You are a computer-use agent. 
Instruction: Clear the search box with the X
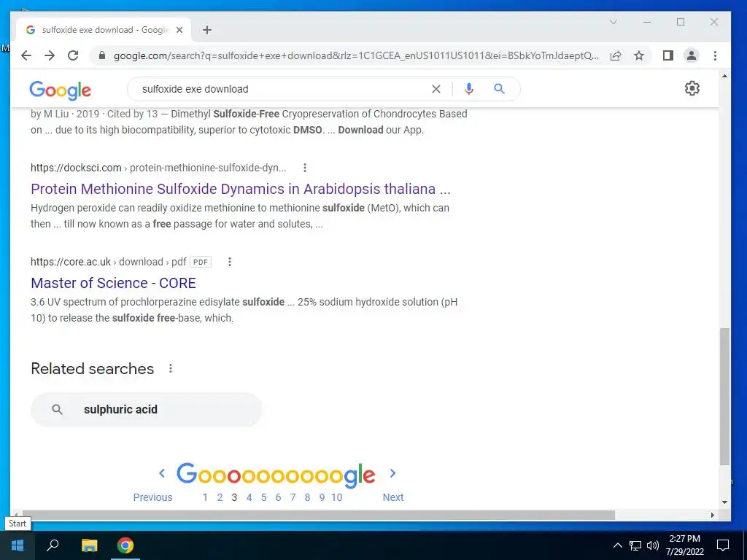436,89
